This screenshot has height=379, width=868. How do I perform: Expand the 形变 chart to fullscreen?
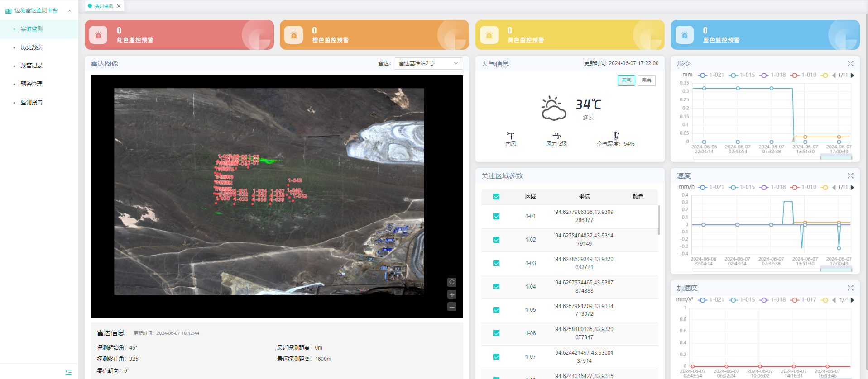click(850, 64)
